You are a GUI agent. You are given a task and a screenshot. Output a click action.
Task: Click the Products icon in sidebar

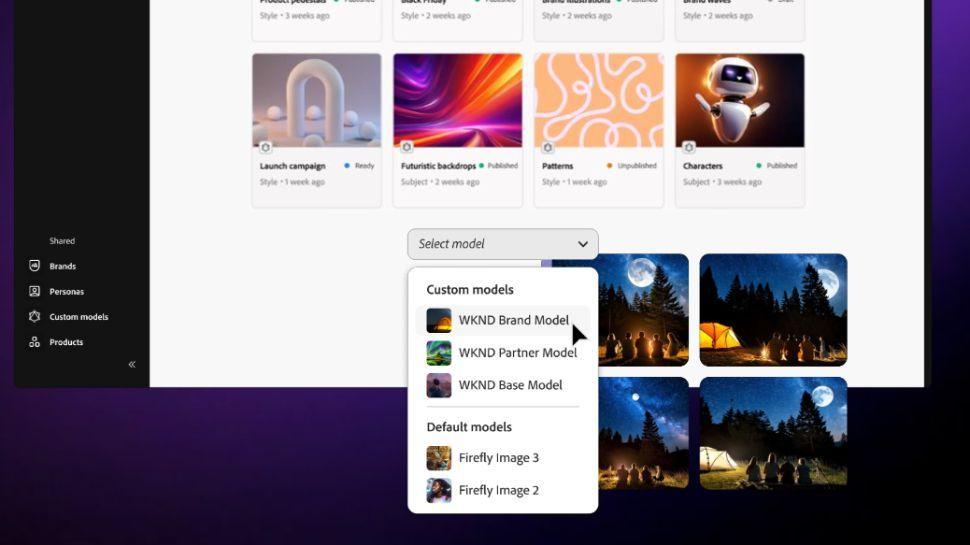point(34,342)
